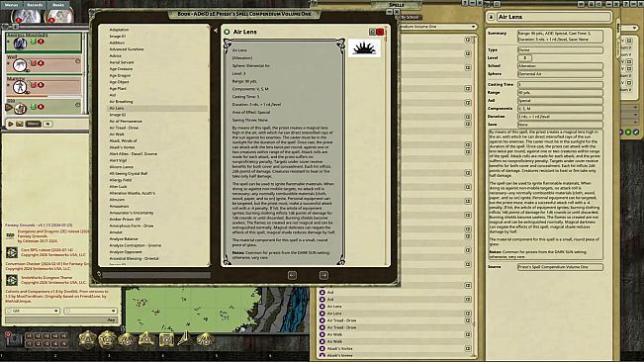Screen dimensions: 644x362
Task: Click the link circle beside Air Lens title
Action: (227, 32)
